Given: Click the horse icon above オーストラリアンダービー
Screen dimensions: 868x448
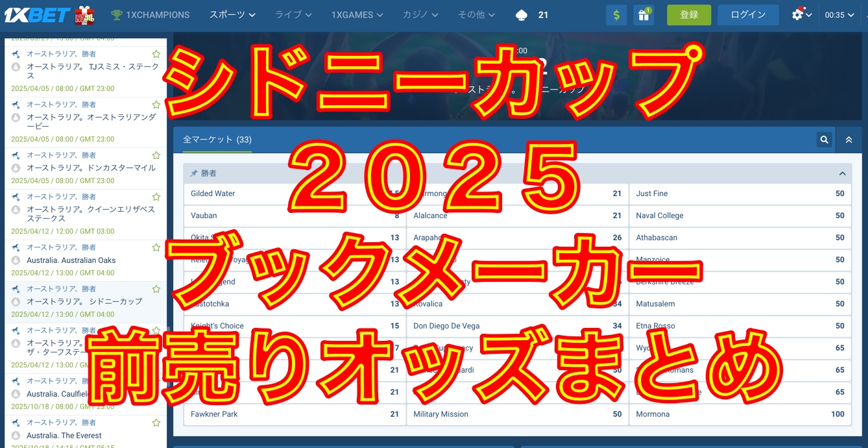Looking at the screenshot, I should pos(16,105).
